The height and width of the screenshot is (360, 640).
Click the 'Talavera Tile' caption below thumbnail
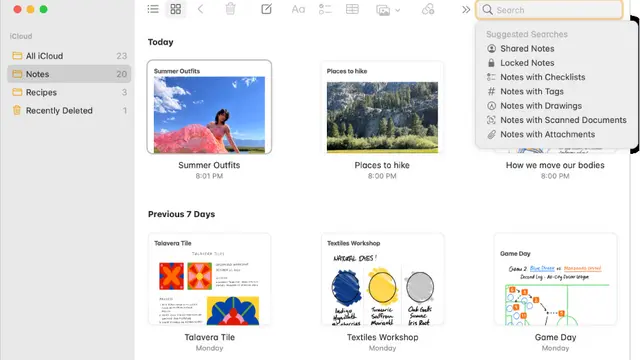click(209, 337)
